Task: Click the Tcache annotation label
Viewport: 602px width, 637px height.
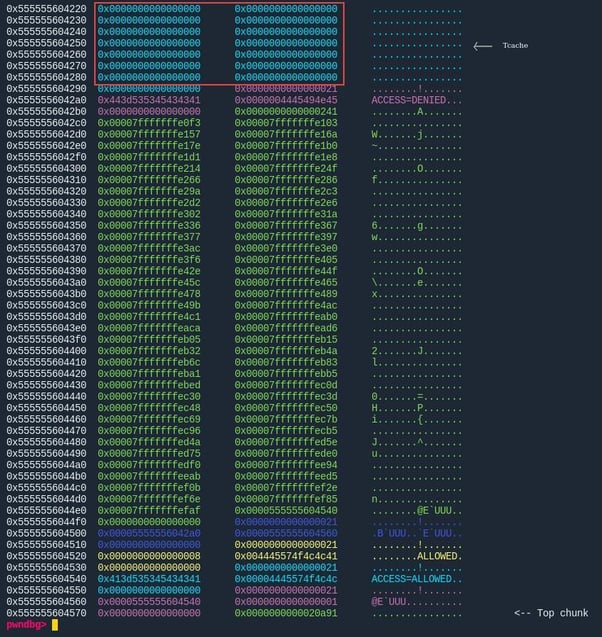Action: click(x=515, y=46)
